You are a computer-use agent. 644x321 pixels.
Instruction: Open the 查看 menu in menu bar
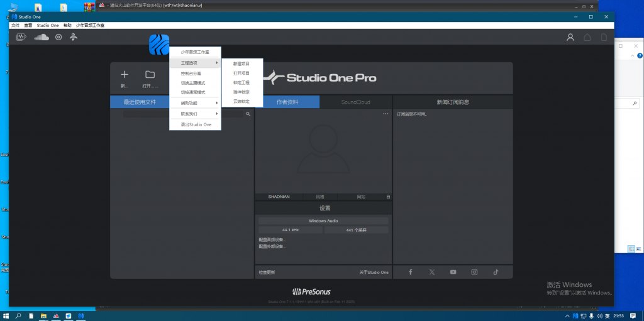click(28, 26)
